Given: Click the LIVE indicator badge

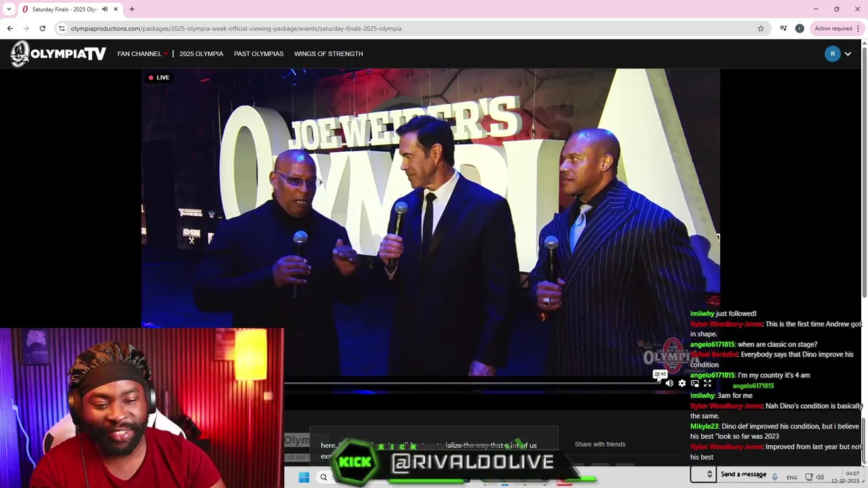Looking at the screenshot, I should click(x=159, y=77).
